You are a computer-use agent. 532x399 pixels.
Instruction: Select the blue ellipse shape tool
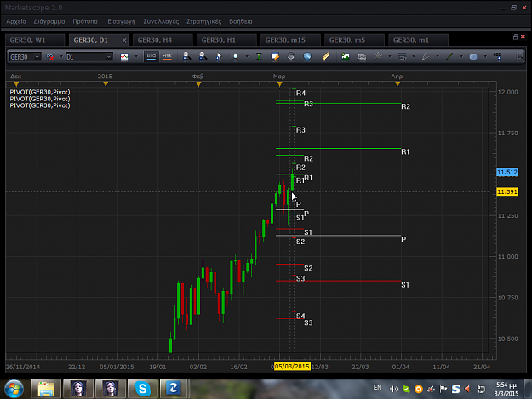pyautogui.click(x=473, y=57)
